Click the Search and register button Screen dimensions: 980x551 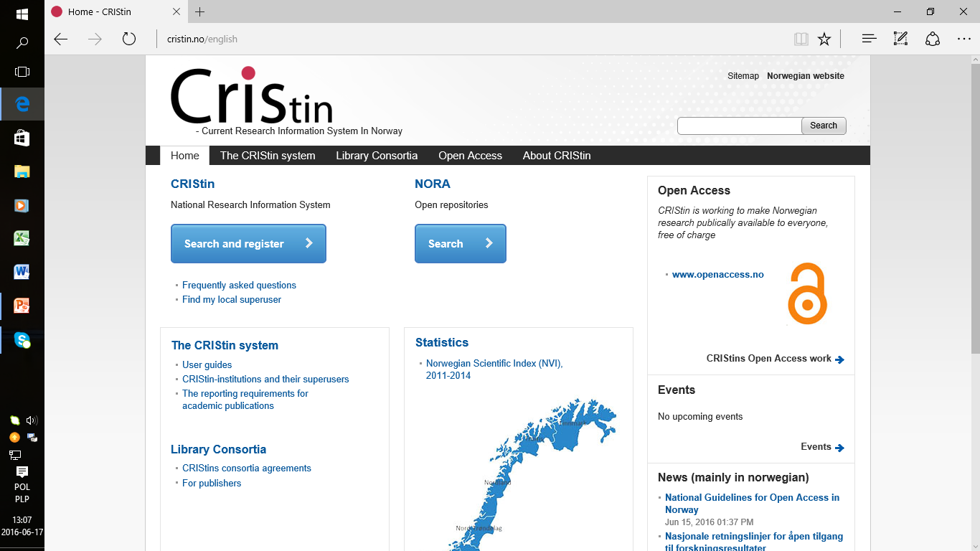(x=248, y=244)
